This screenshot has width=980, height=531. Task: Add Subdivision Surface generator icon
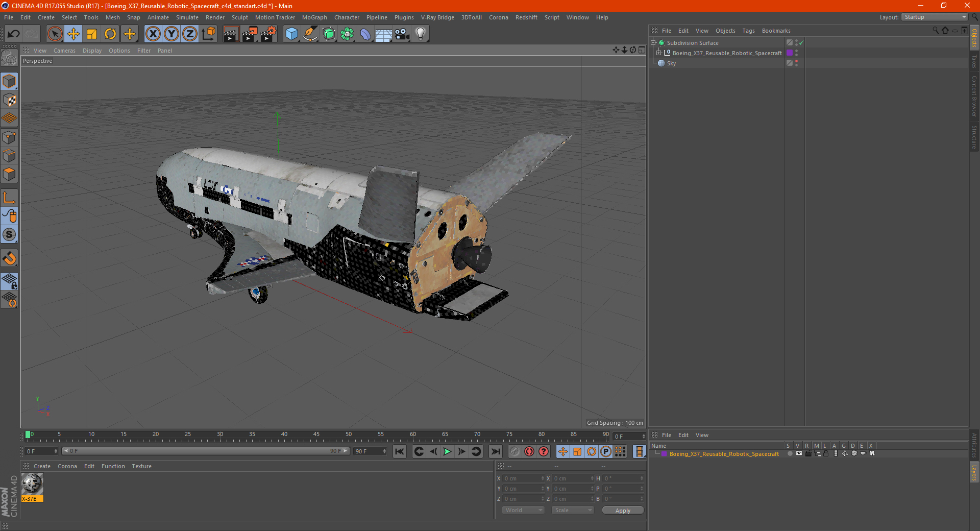point(329,34)
